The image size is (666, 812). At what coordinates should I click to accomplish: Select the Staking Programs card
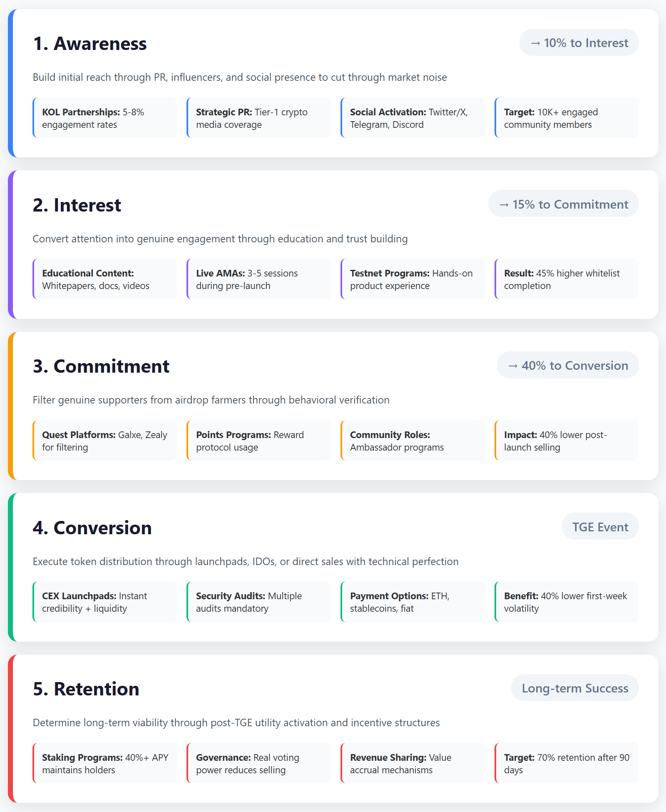105,763
